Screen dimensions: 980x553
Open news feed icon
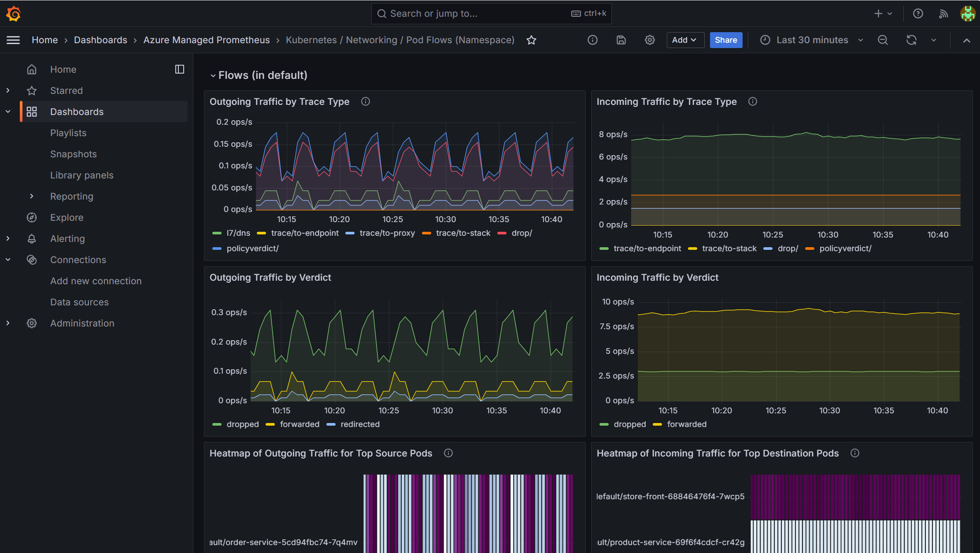coord(943,14)
